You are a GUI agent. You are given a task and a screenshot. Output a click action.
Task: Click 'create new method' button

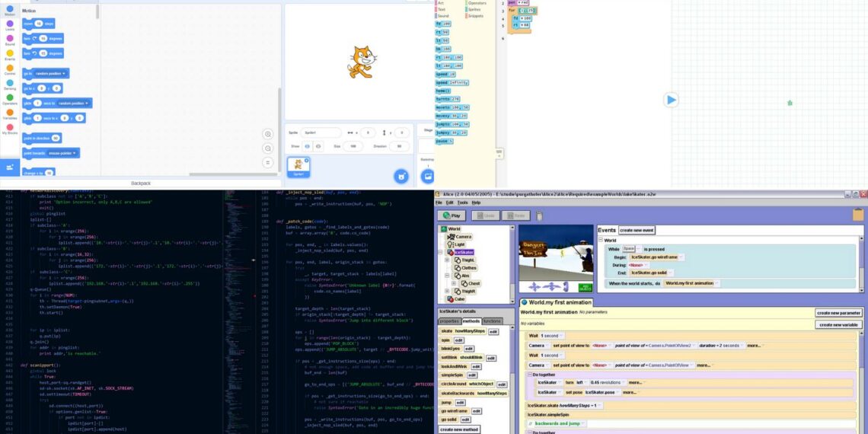(x=459, y=429)
